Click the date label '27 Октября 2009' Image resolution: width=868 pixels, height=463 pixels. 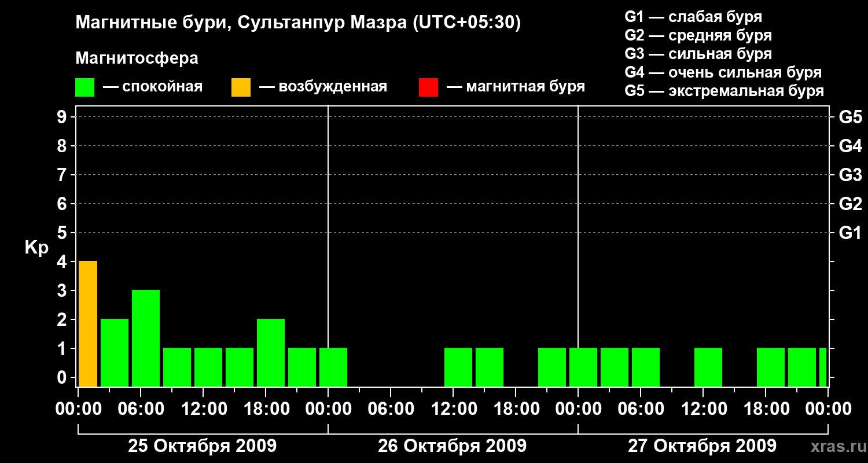(x=703, y=446)
